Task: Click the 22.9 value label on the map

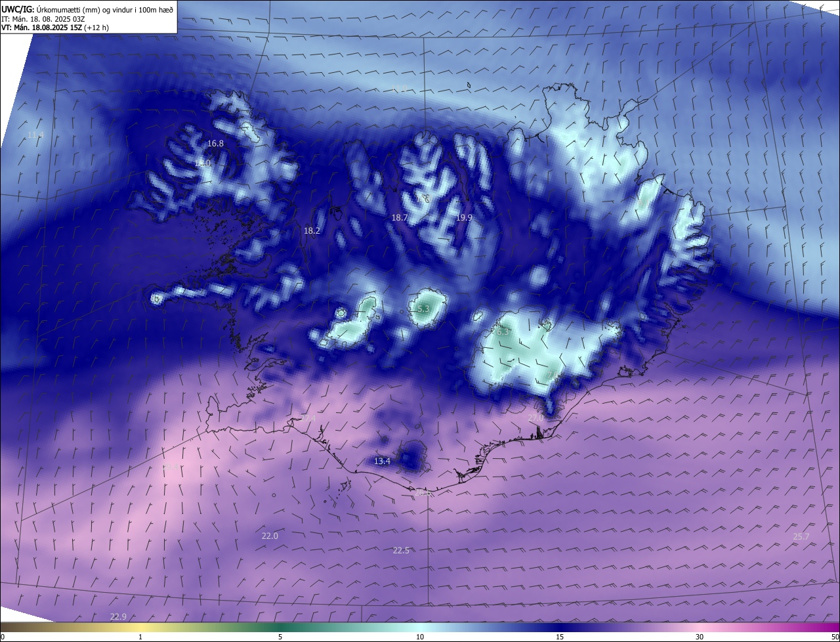Action: pyautogui.click(x=118, y=616)
